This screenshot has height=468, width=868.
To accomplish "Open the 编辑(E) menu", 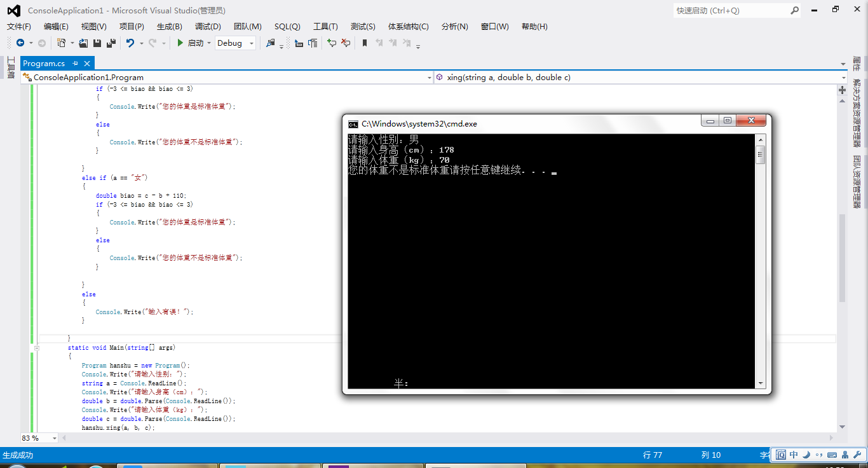I will click(x=56, y=27).
